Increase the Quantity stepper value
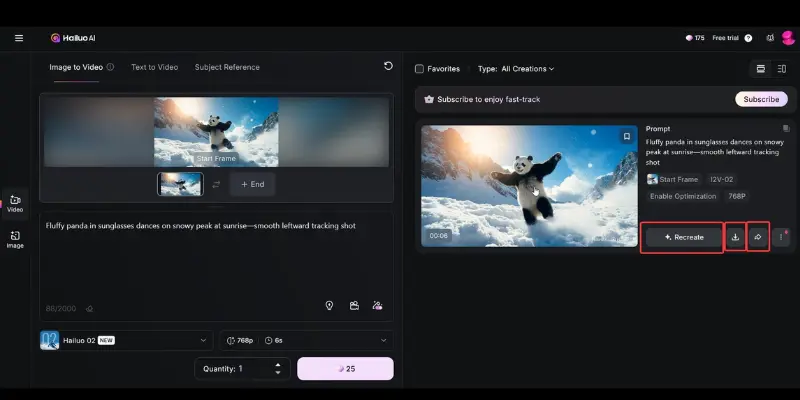The width and height of the screenshot is (800, 400). click(278, 365)
